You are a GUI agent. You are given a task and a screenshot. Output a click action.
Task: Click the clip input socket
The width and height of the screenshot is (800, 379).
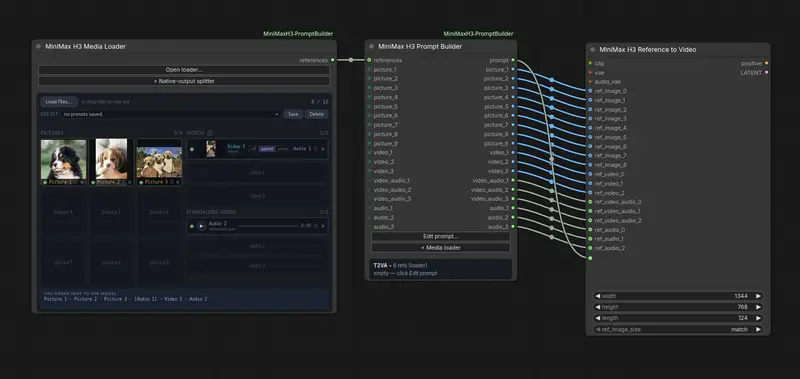590,63
